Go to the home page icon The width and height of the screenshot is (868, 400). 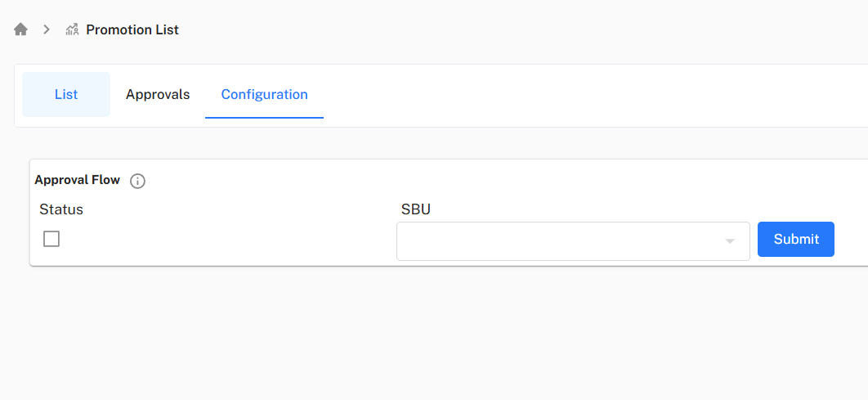pyautogui.click(x=21, y=29)
